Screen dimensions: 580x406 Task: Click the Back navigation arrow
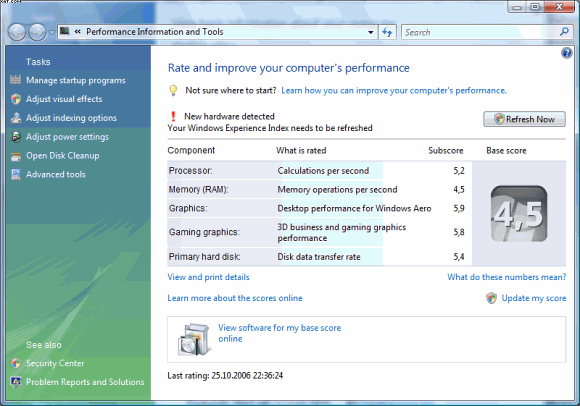(x=17, y=32)
